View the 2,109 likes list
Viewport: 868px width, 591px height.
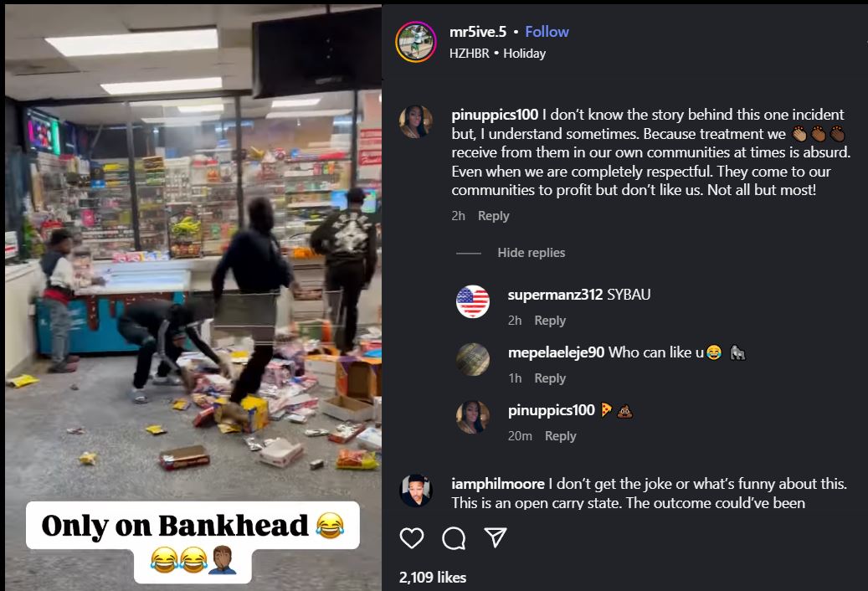tap(433, 577)
